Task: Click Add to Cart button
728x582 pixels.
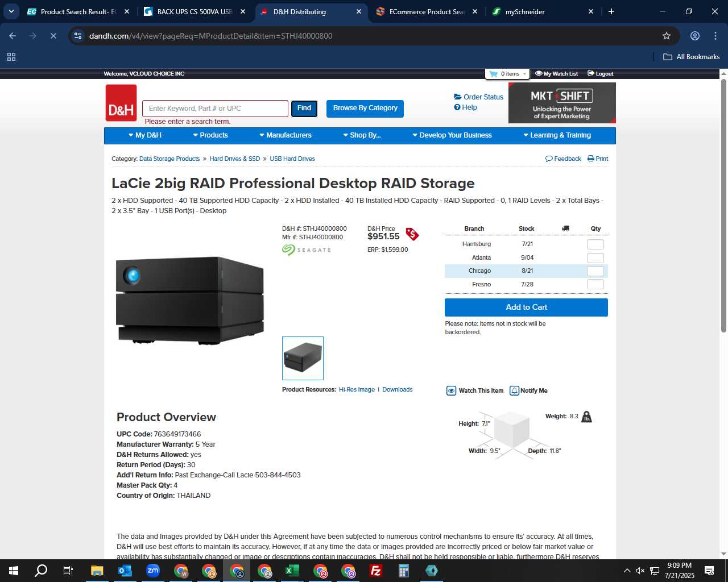Action: point(526,307)
